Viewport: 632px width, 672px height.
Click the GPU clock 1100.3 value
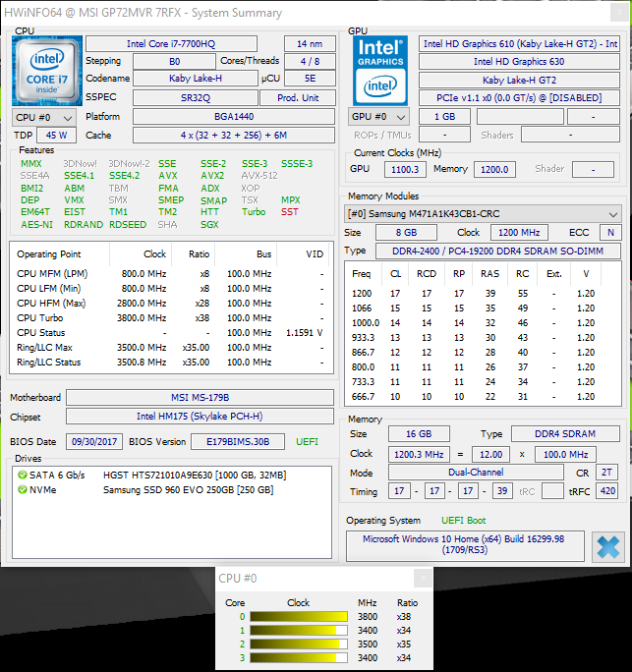pos(405,169)
